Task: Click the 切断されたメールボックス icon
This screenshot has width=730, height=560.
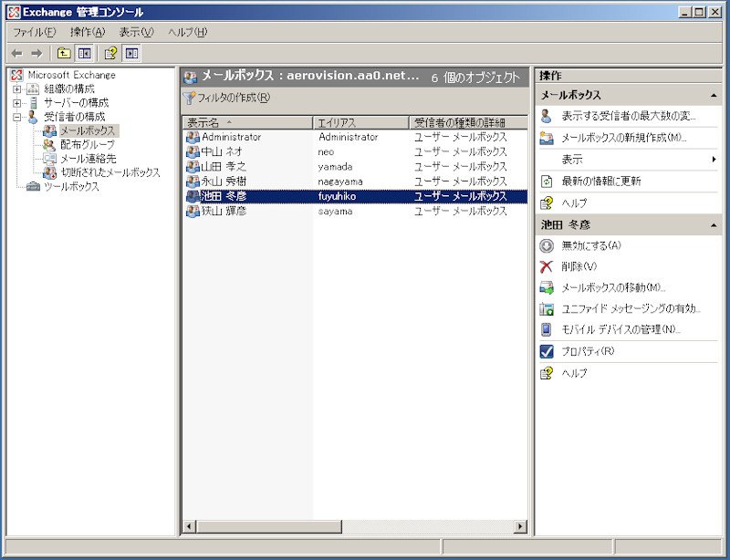Action: [x=50, y=172]
